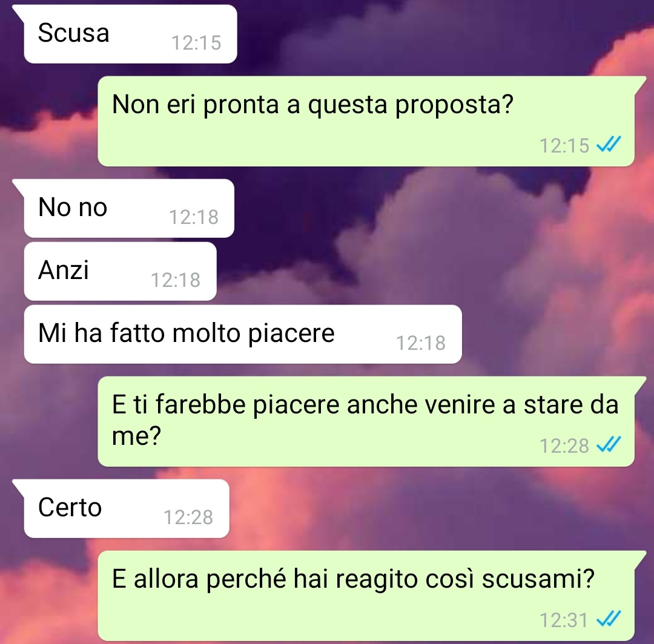Tap 'E allora perché hai reagito così' message

[x=366, y=596]
